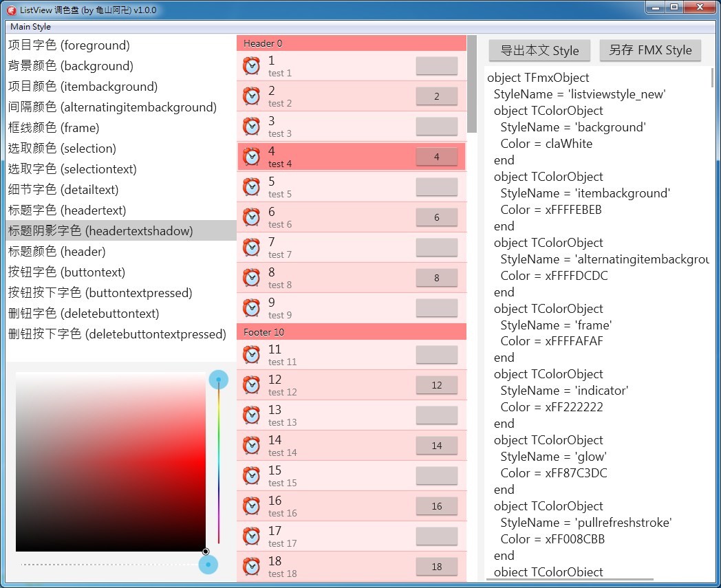Click the alarm clock icon in row 16

252,506
